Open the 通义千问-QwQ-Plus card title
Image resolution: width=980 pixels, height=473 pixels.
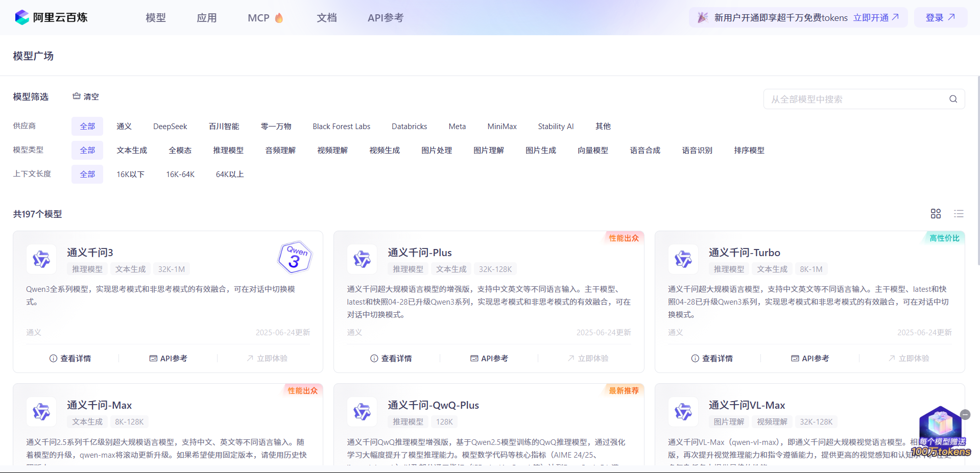[433, 405]
